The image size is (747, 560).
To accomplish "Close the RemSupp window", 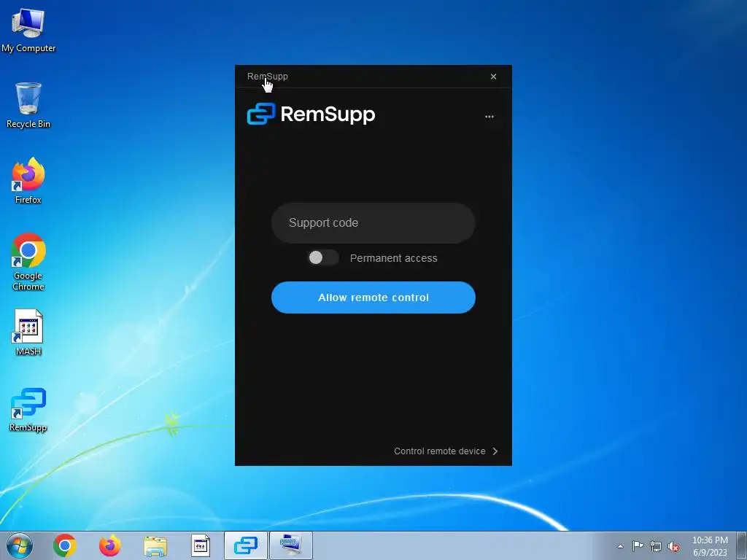I will pos(494,76).
